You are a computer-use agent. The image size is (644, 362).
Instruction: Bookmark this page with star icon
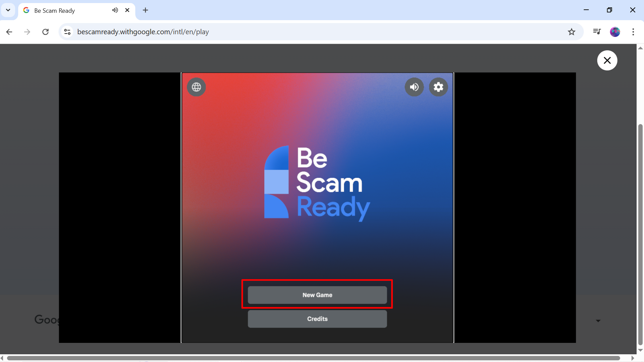coord(572,32)
